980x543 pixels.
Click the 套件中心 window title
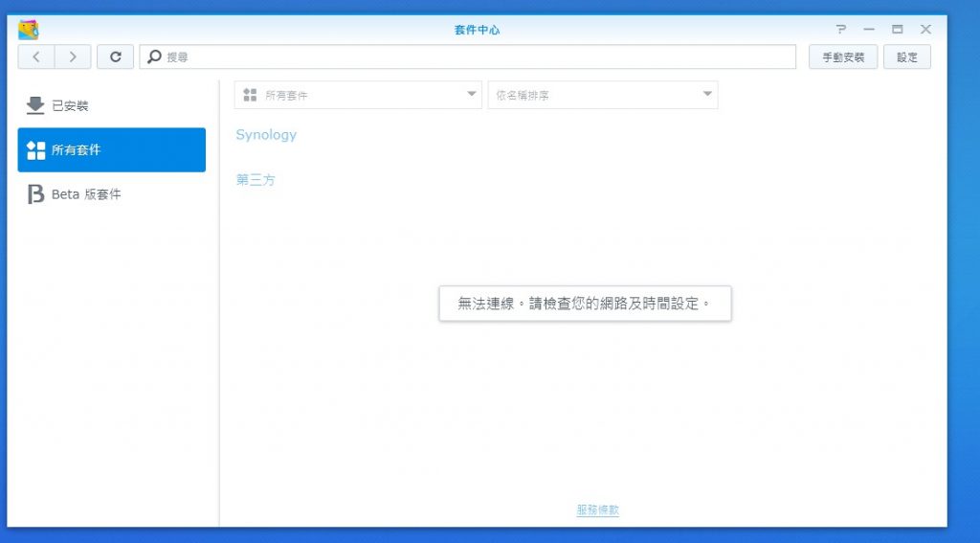coord(477,30)
